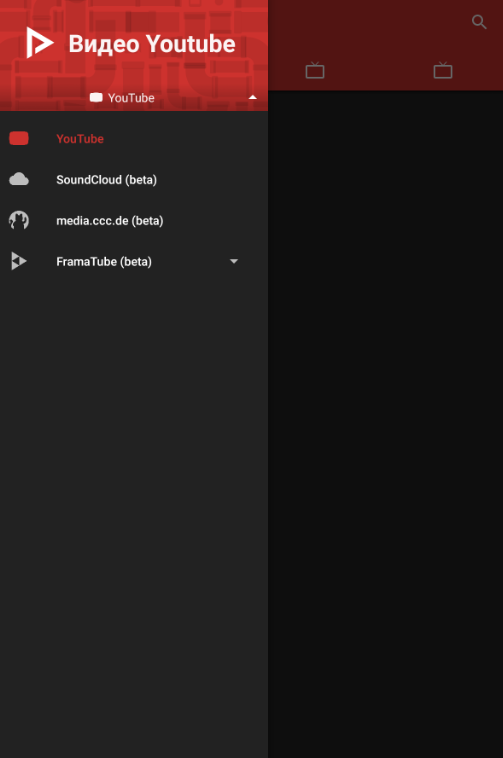Click the media.ccc.de rocket icon
Screen dimensions: 503x758
coord(19,220)
